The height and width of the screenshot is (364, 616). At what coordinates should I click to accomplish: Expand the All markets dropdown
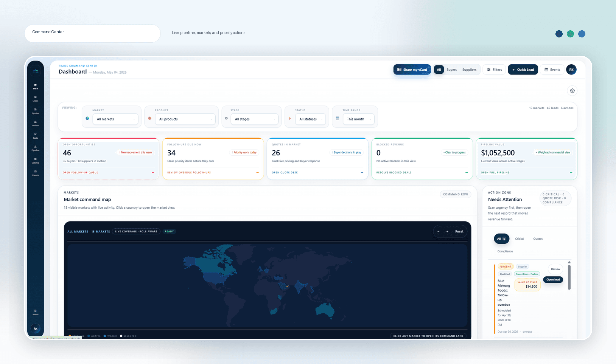click(115, 119)
